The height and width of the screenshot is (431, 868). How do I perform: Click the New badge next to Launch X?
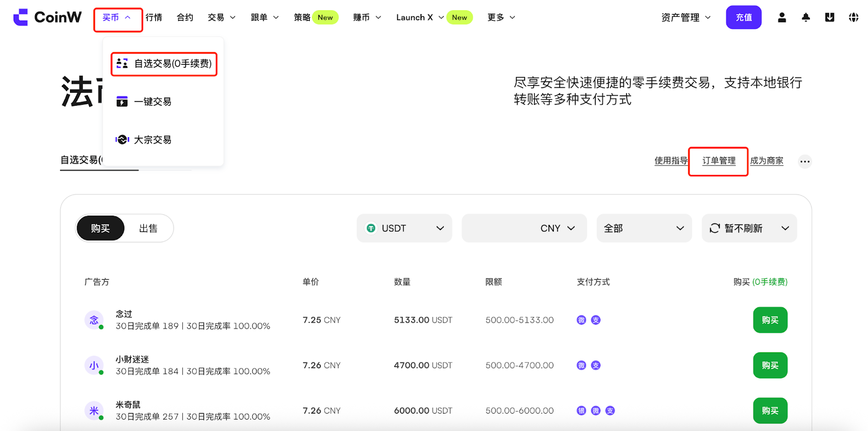[459, 17]
